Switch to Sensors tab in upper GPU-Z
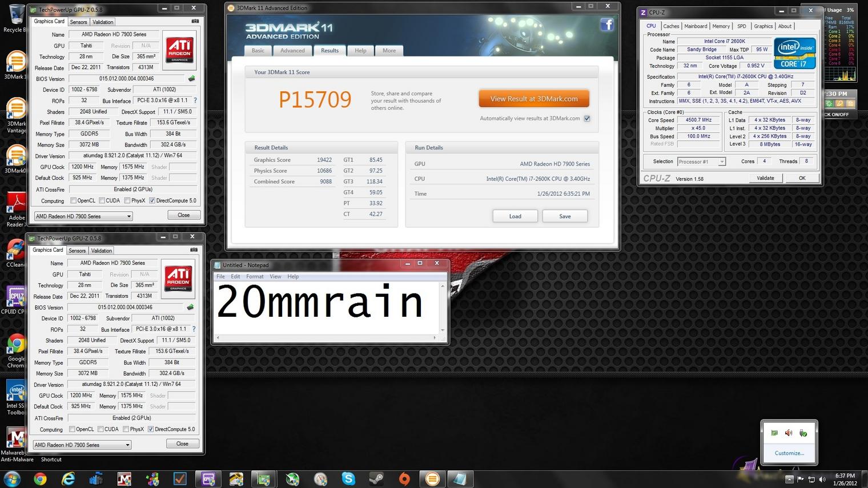Screen dimensions: 868x488 pos(79,22)
